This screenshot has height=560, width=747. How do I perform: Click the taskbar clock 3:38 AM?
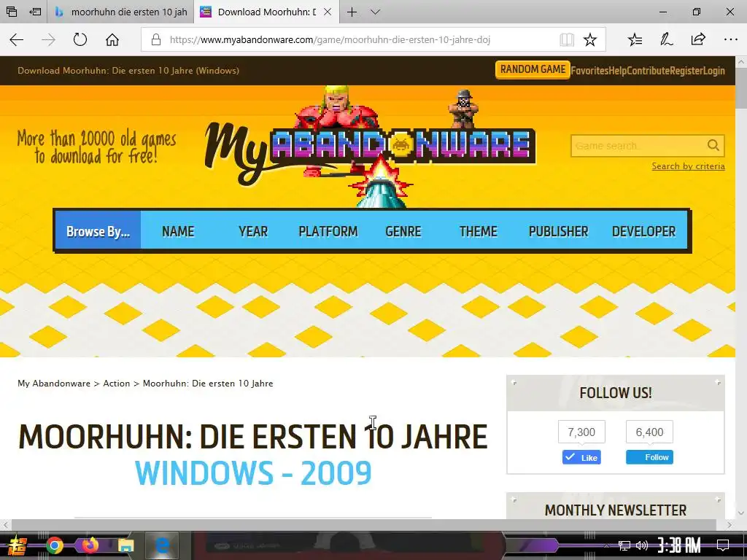678,545
